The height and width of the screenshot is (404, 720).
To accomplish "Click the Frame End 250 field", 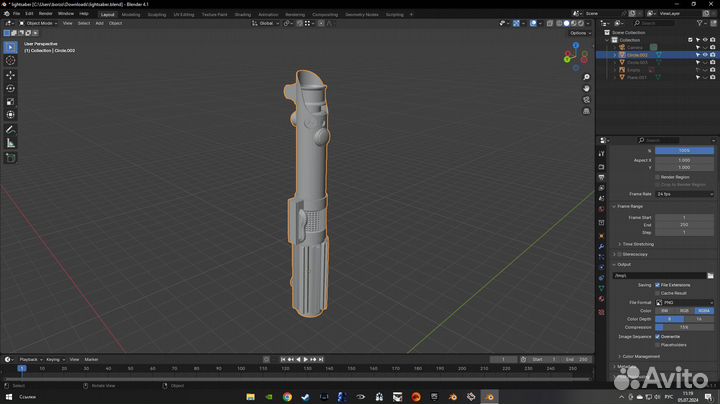I will [685, 225].
